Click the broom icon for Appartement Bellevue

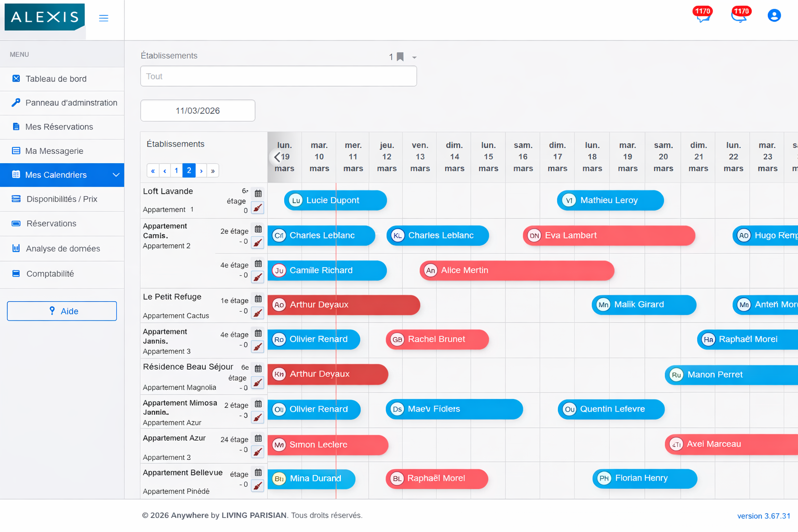pyautogui.click(x=257, y=486)
